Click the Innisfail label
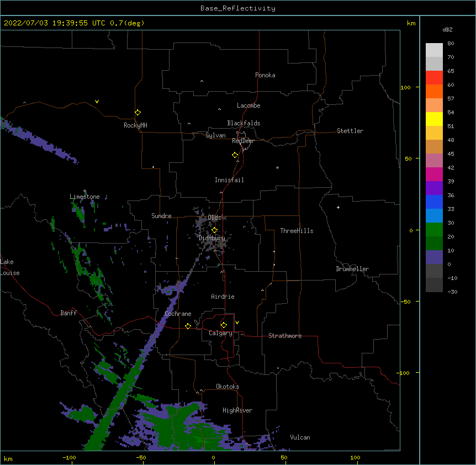Screen dimensions: 476x465 229,180
